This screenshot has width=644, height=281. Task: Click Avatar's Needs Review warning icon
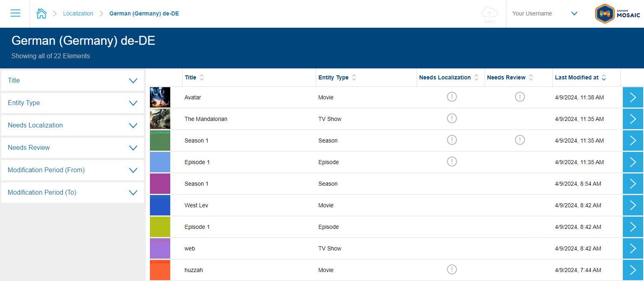tap(520, 97)
